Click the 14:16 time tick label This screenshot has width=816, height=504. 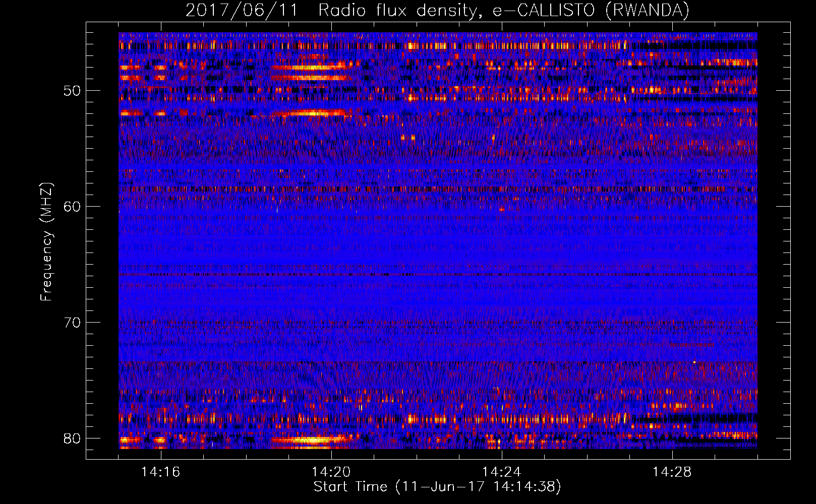(x=160, y=472)
